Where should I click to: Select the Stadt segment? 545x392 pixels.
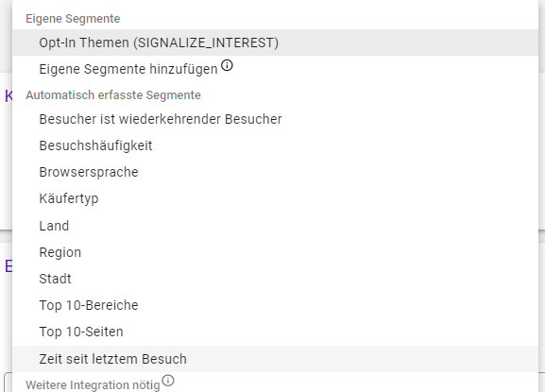(x=275, y=279)
